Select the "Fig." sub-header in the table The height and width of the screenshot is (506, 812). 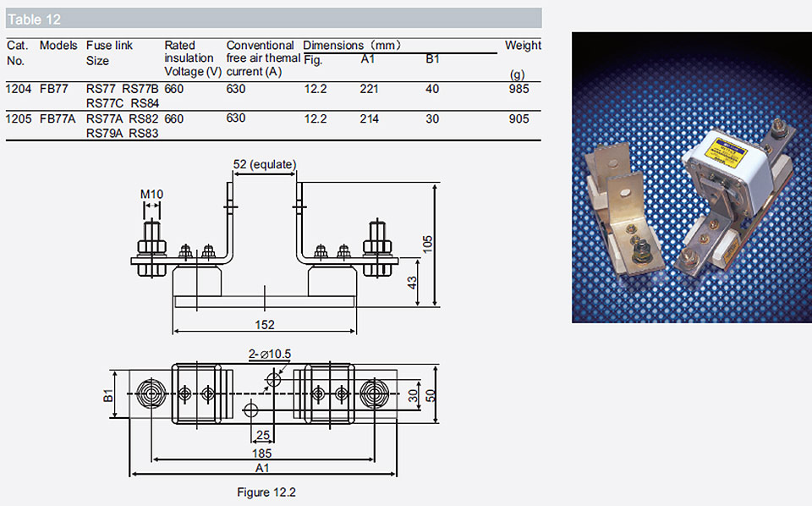(x=313, y=60)
